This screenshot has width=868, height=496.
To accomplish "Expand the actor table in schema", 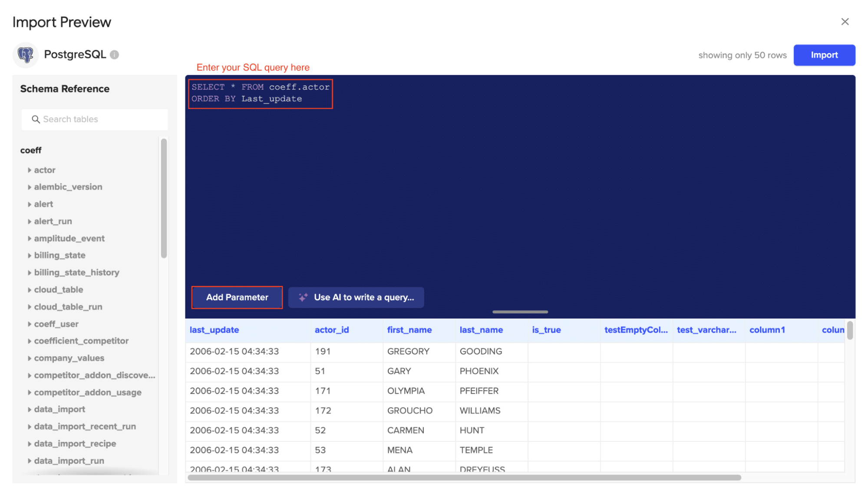I will click(30, 170).
